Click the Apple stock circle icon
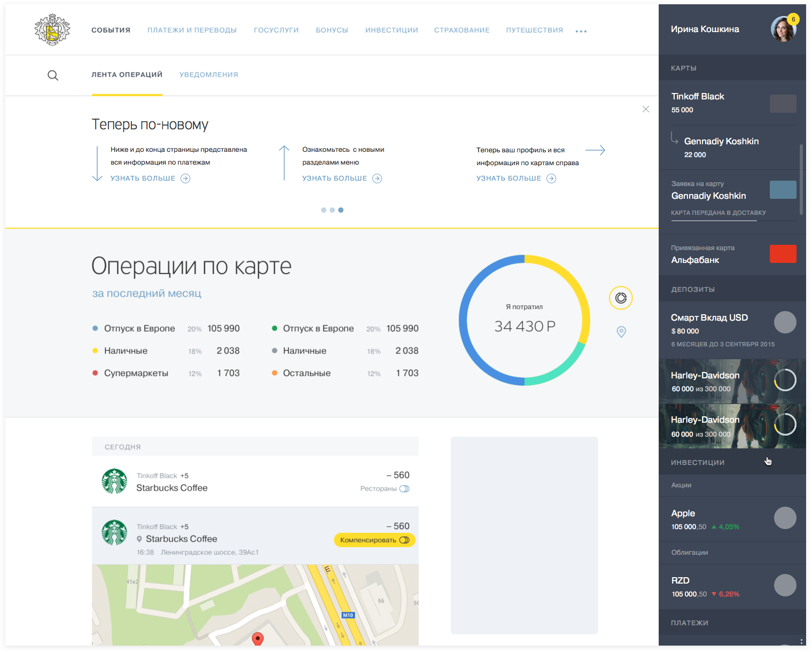The image size is (812, 652). pyautogui.click(x=785, y=518)
